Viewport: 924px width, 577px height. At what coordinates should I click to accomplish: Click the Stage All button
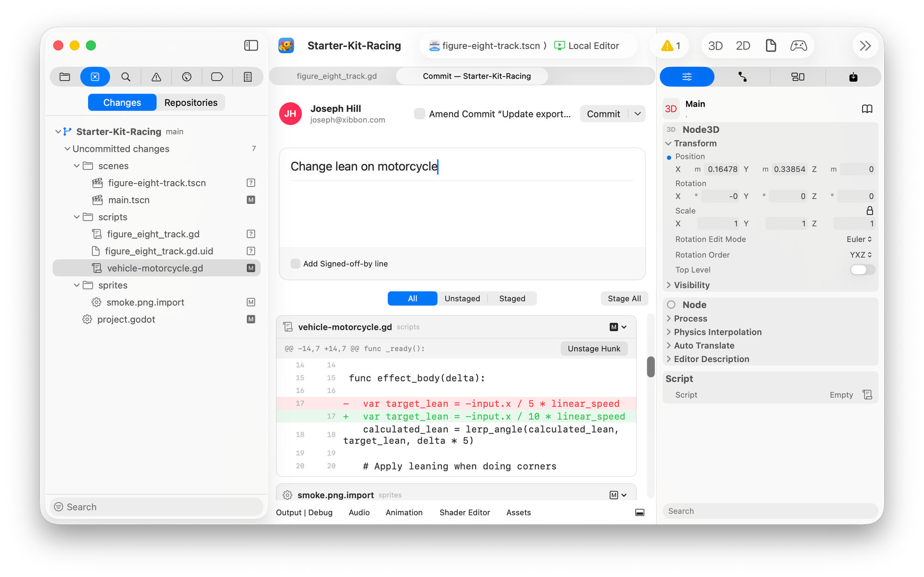624,298
